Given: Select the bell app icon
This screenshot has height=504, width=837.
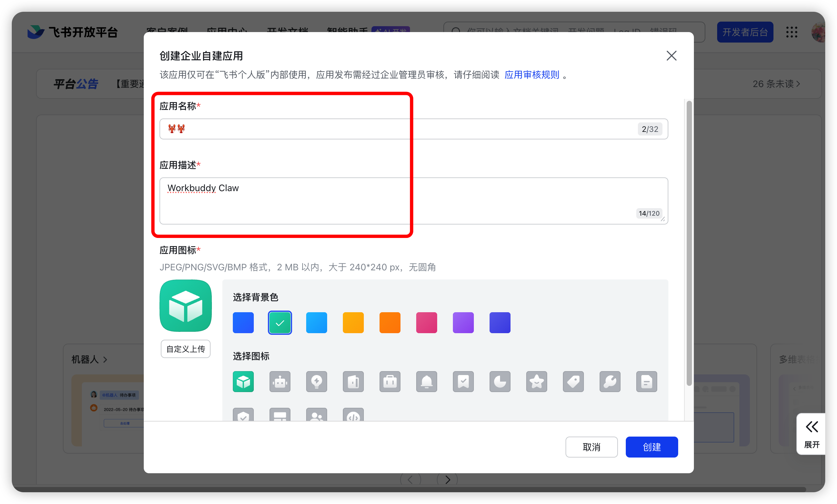Looking at the screenshot, I should point(426,382).
